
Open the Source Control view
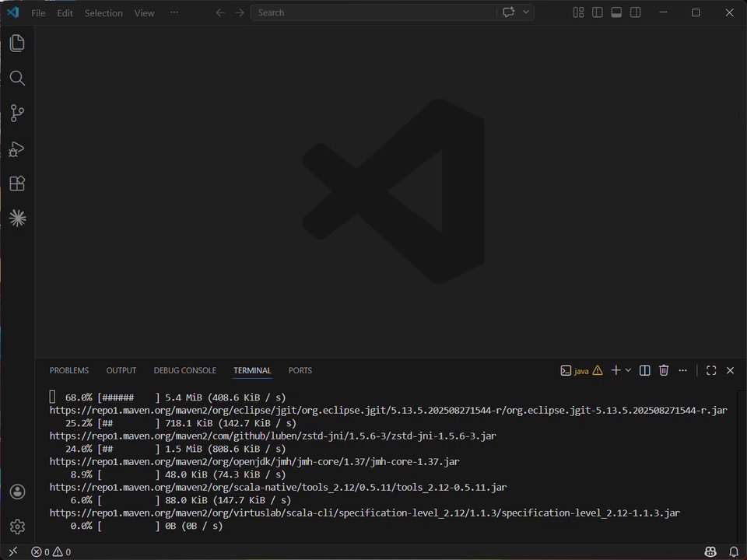17,114
